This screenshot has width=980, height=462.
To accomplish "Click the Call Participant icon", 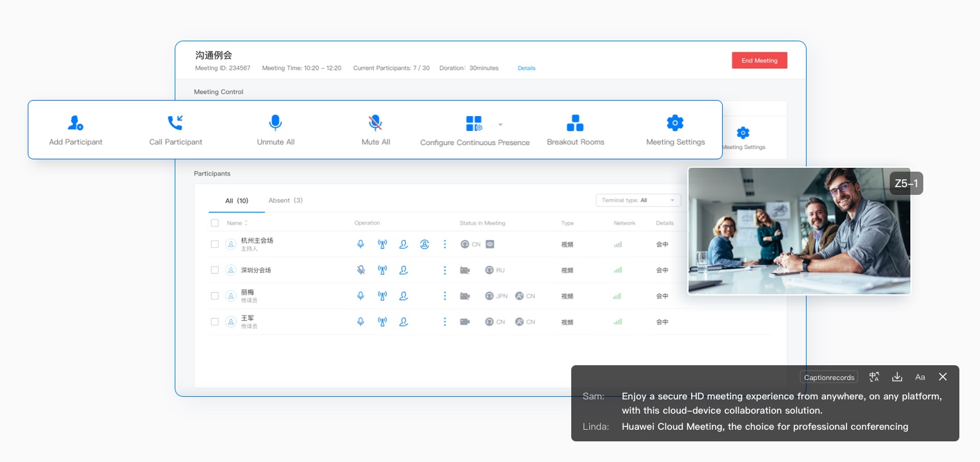I will coord(175,123).
